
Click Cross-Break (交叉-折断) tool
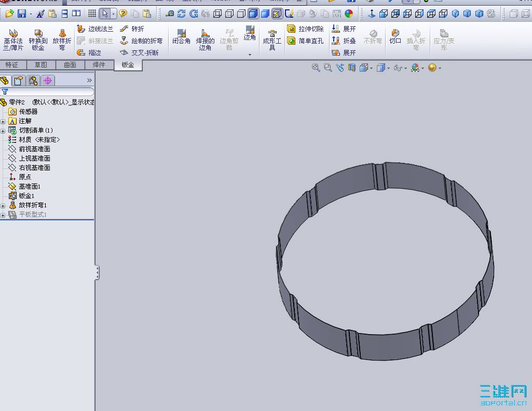click(x=139, y=52)
